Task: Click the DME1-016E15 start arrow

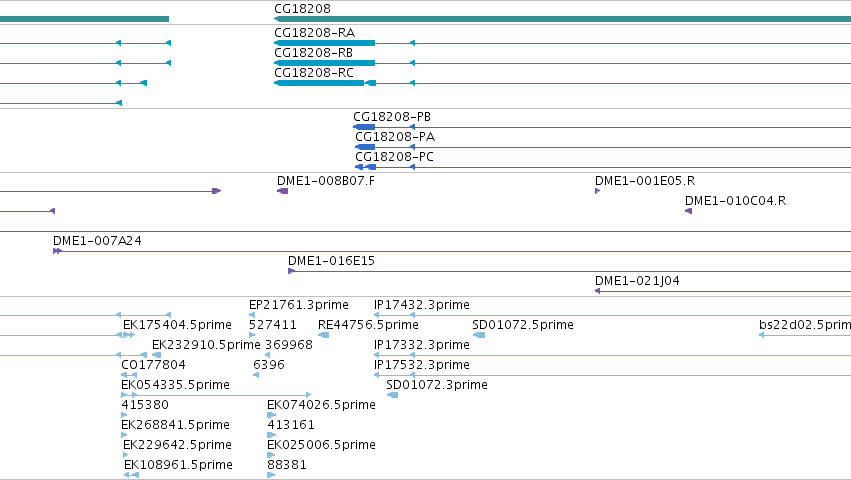Action: (x=291, y=271)
